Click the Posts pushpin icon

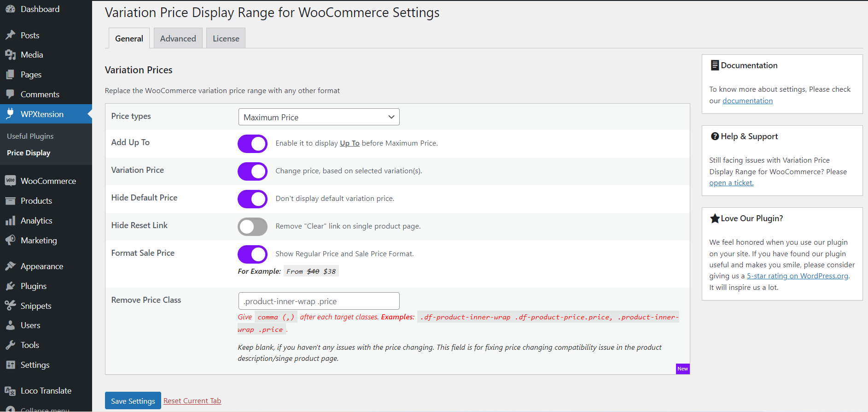click(10, 35)
